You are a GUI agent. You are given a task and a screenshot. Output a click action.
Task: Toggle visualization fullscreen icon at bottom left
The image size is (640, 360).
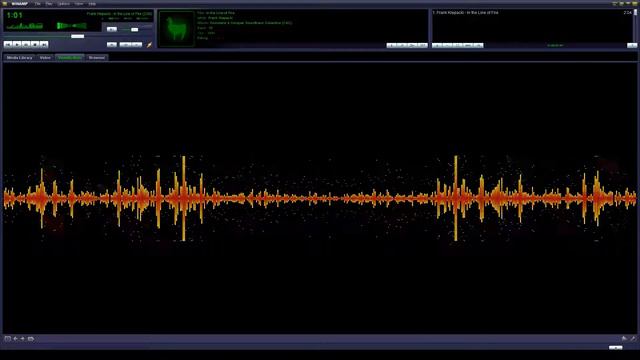coord(7,339)
